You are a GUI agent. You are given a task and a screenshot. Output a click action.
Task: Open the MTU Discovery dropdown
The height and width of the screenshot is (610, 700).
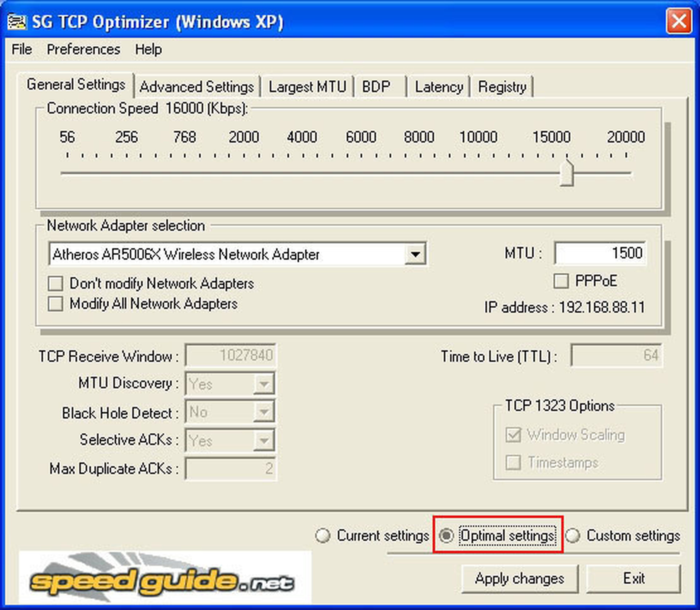point(264,384)
